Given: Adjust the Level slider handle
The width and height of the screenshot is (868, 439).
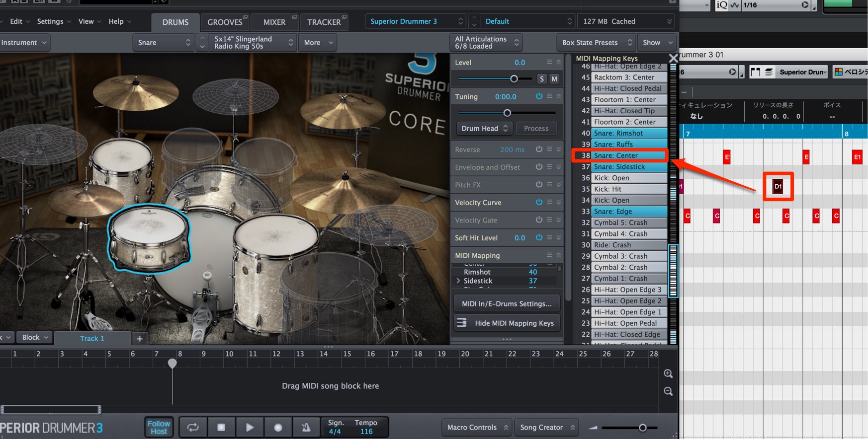Looking at the screenshot, I should point(514,78).
